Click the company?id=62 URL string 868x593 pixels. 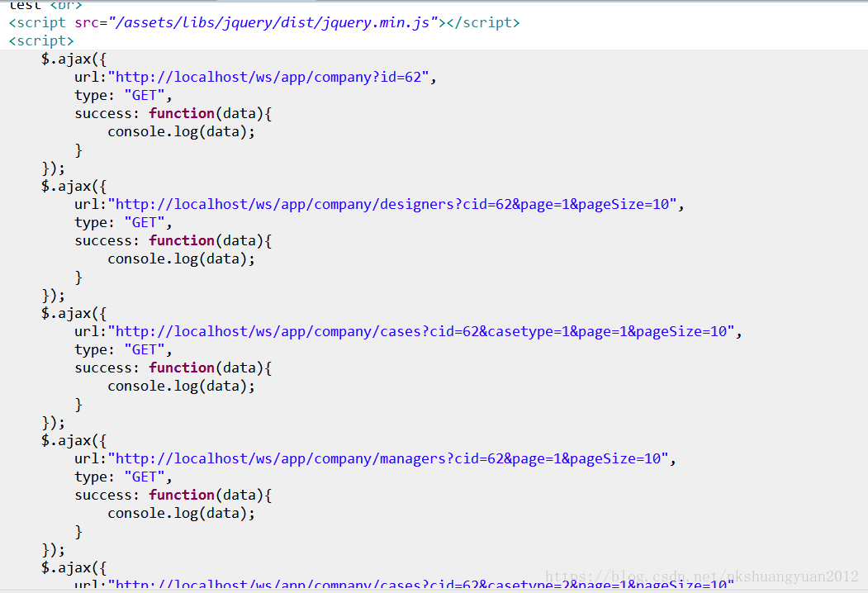268,77
